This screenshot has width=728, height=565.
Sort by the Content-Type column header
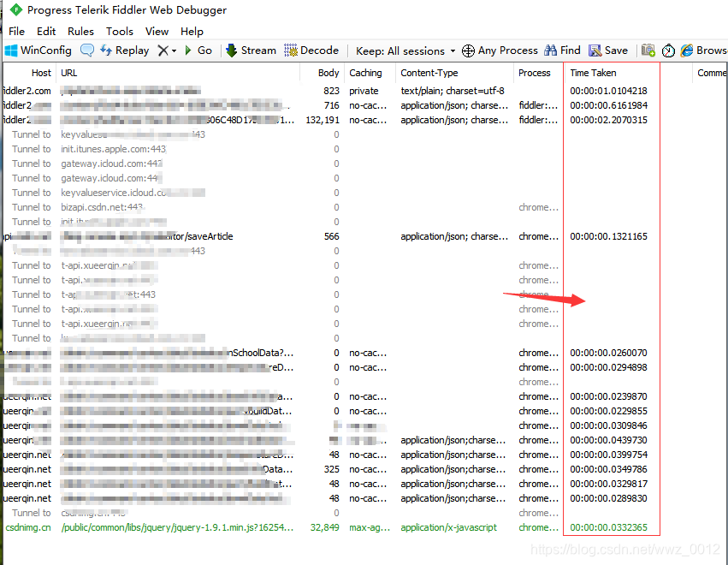pos(454,73)
